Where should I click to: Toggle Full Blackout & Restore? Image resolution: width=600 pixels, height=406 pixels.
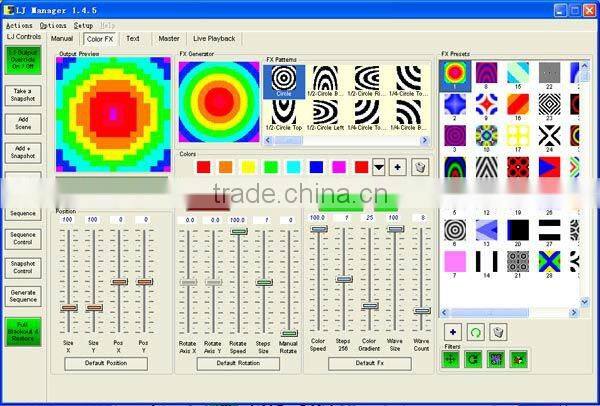pos(22,331)
